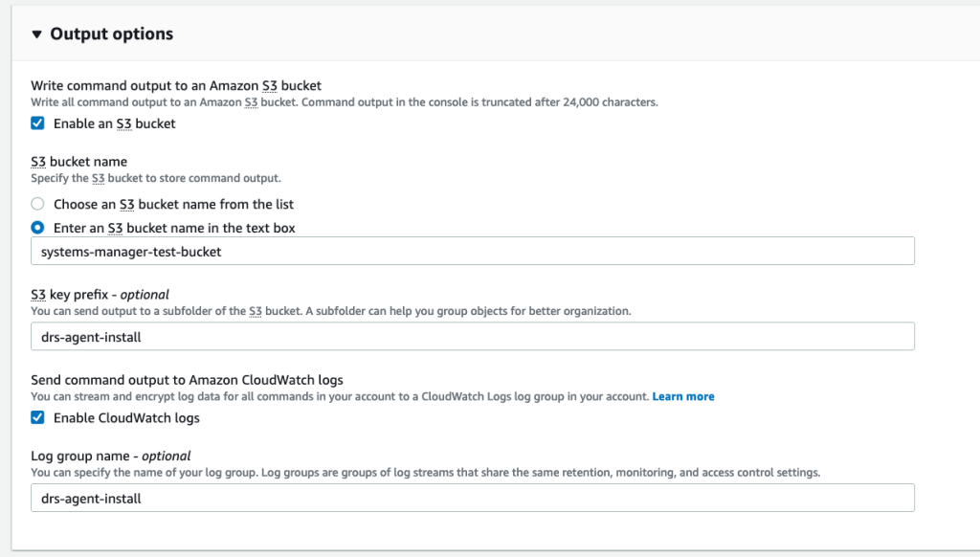
Task: Uncheck Enable an S3 bucket
Action: (x=39, y=123)
